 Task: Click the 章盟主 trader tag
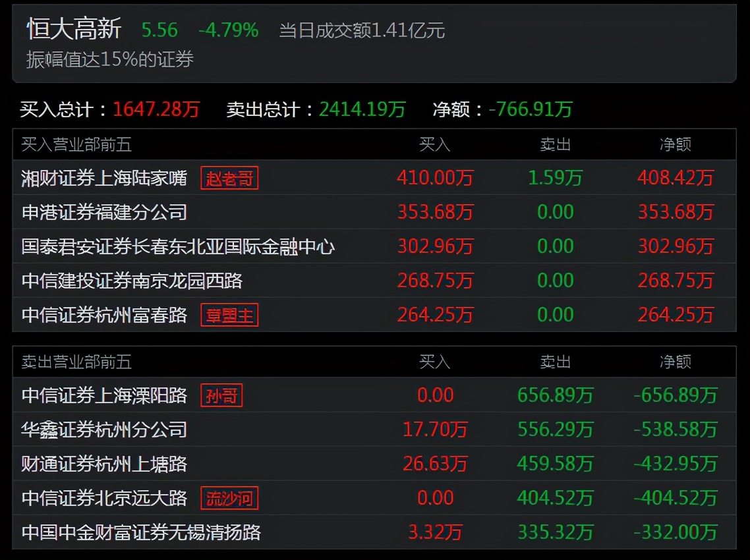pos(229,315)
